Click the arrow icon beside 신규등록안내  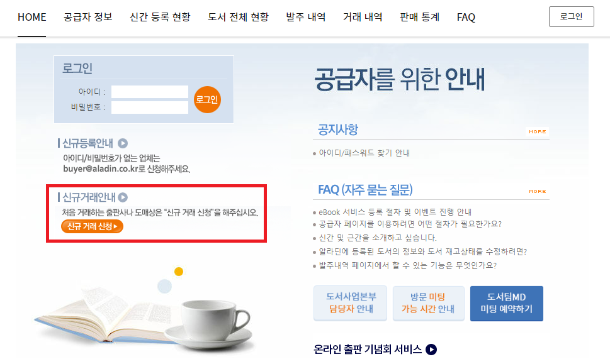tap(123, 143)
